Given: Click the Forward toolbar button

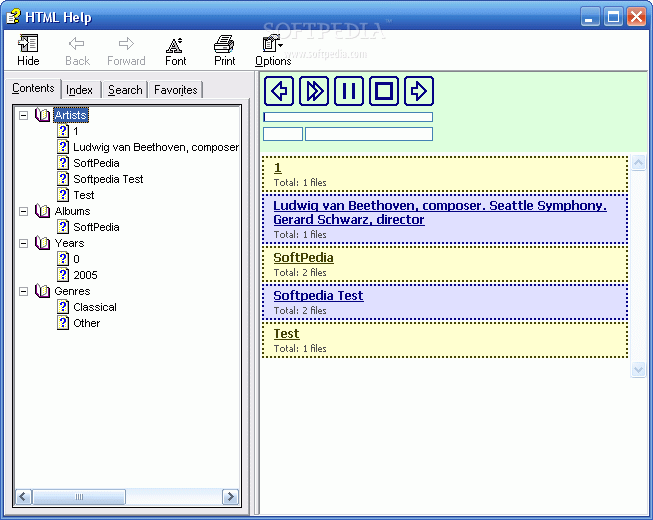Looking at the screenshot, I should 126,50.
